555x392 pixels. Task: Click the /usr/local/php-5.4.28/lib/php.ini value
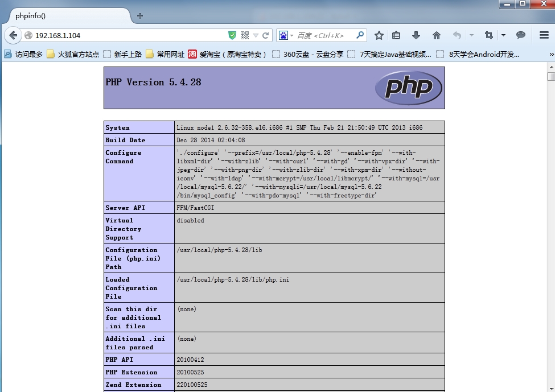click(233, 279)
